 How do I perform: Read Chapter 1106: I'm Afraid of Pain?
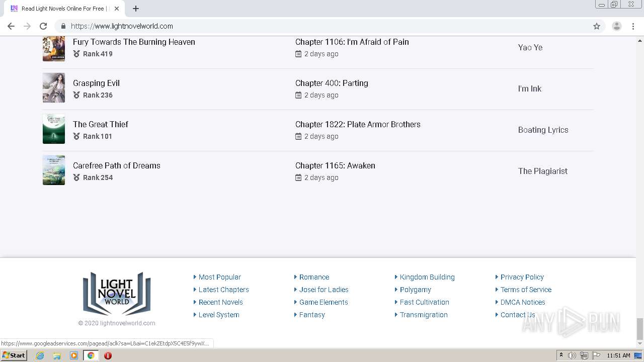tap(352, 42)
